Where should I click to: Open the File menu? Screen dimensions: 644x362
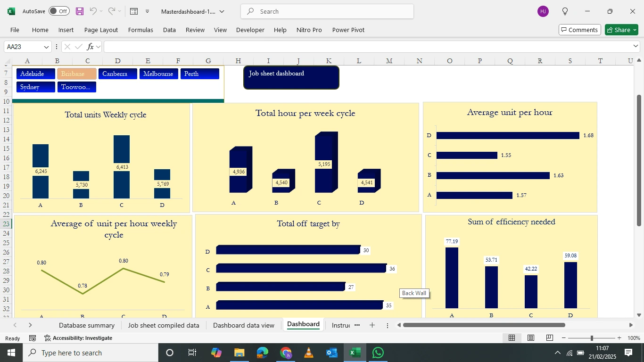15,30
